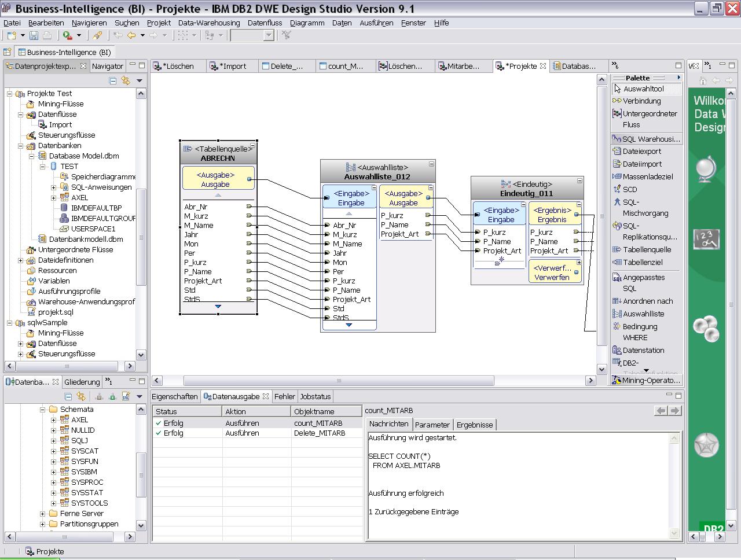This screenshot has width=741, height=560.
Task: Expand the Ferne Server folder
Action: [x=42, y=514]
